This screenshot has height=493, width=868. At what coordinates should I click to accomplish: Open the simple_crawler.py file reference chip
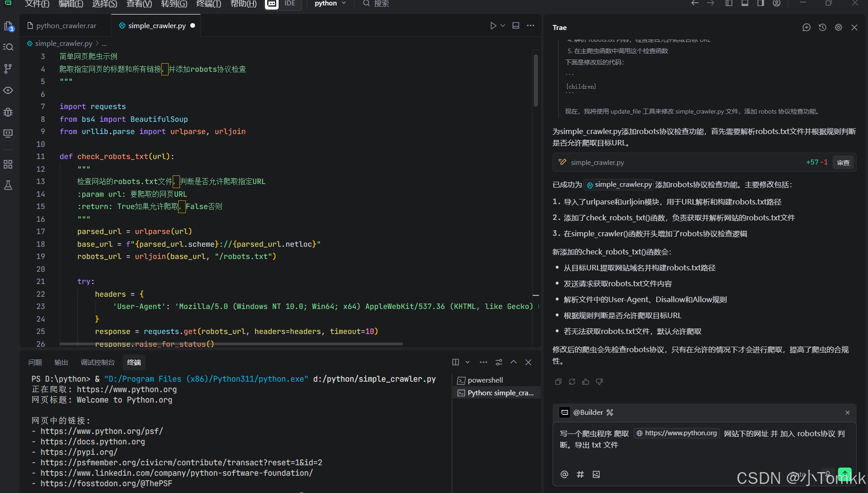[619, 184]
